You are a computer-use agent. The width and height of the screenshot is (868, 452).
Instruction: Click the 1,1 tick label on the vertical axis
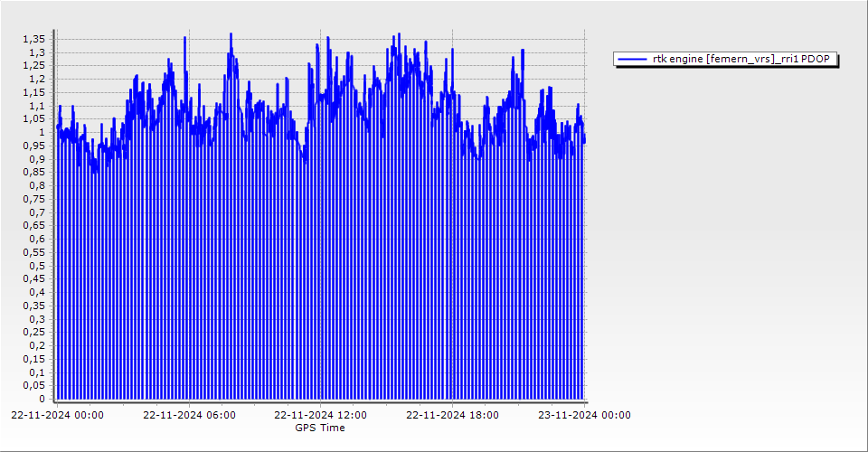tap(36, 106)
